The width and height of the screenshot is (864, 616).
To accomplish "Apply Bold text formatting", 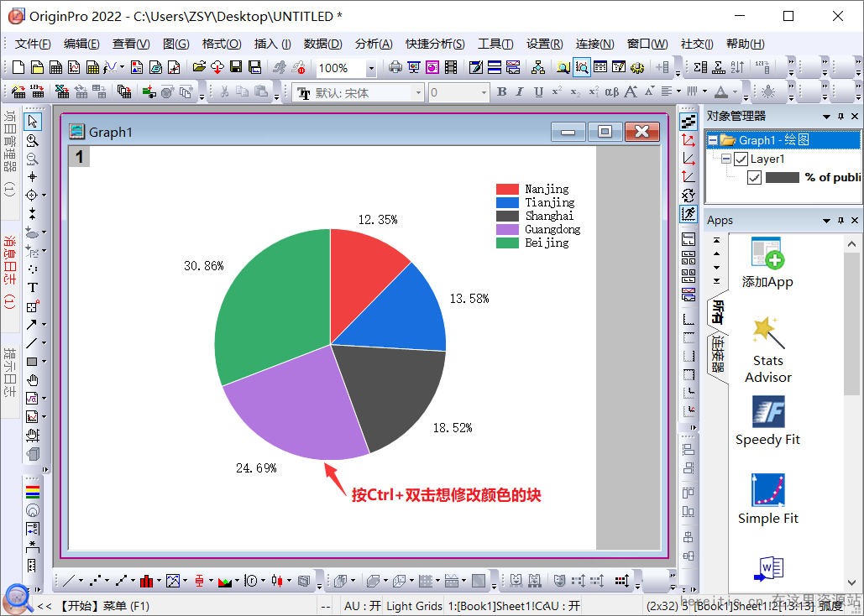I will [501, 92].
